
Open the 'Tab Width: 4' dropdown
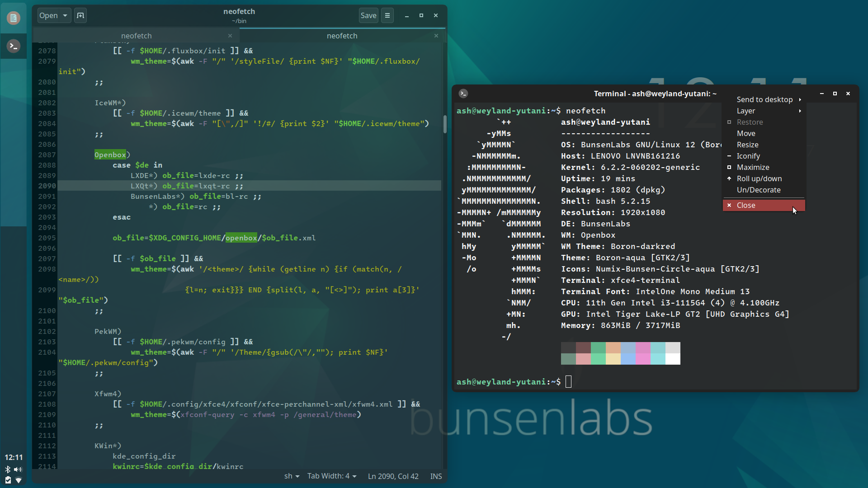(x=331, y=476)
